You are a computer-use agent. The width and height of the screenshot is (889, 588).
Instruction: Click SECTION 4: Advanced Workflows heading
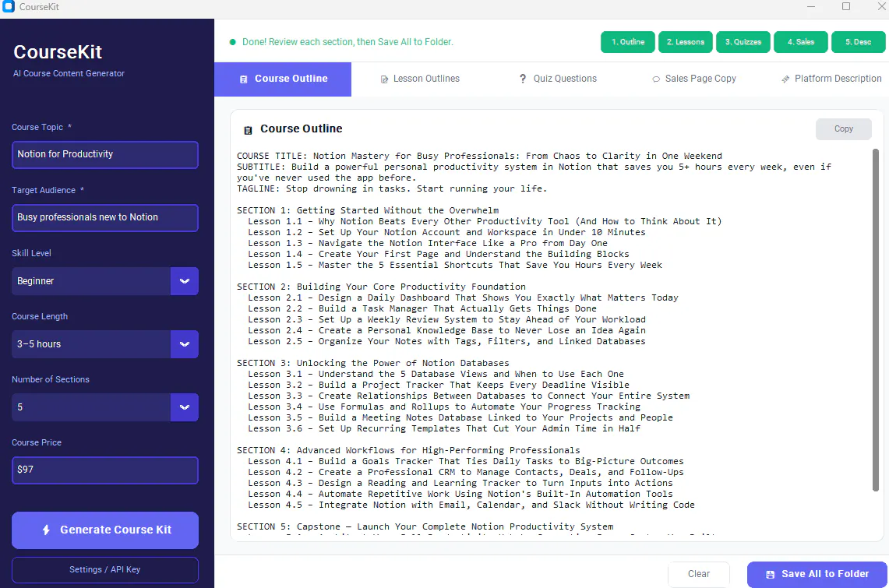pos(408,450)
